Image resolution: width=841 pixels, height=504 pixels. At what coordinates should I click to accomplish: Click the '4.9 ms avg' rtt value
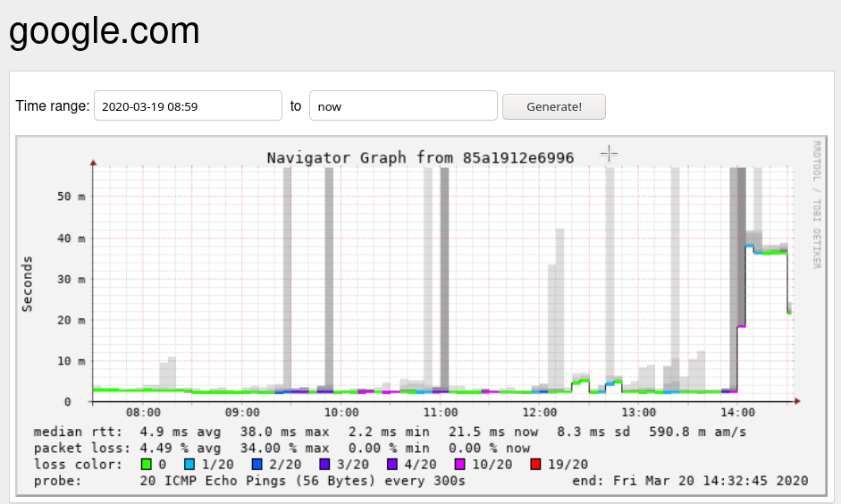click(181, 433)
